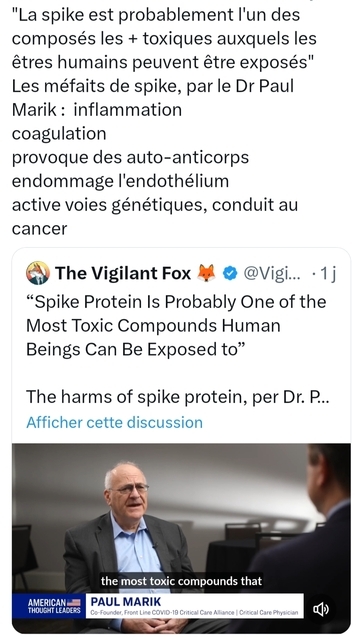Click 'Afficher cette discussion' link
Image resolution: width=361 pixels, height=640 pixels.
point(114,422)
